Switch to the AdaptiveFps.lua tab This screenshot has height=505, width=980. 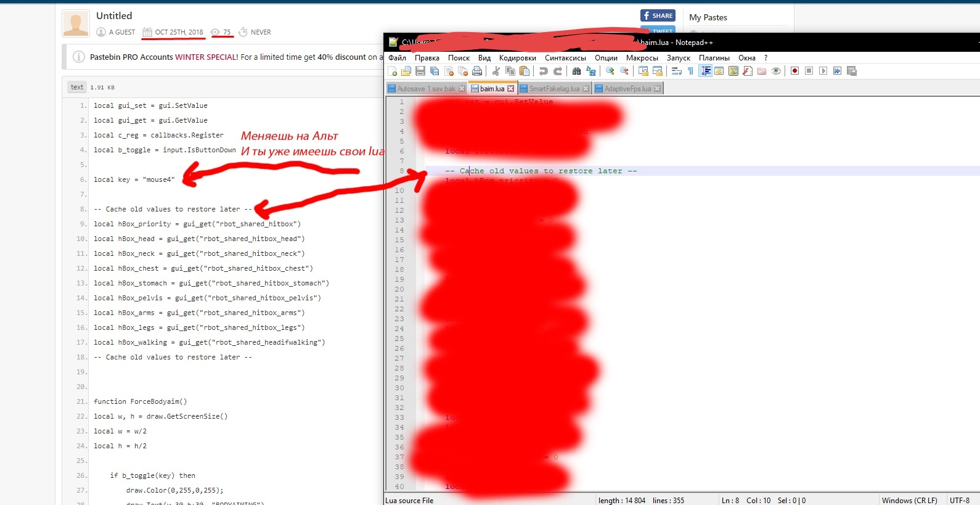627,89
